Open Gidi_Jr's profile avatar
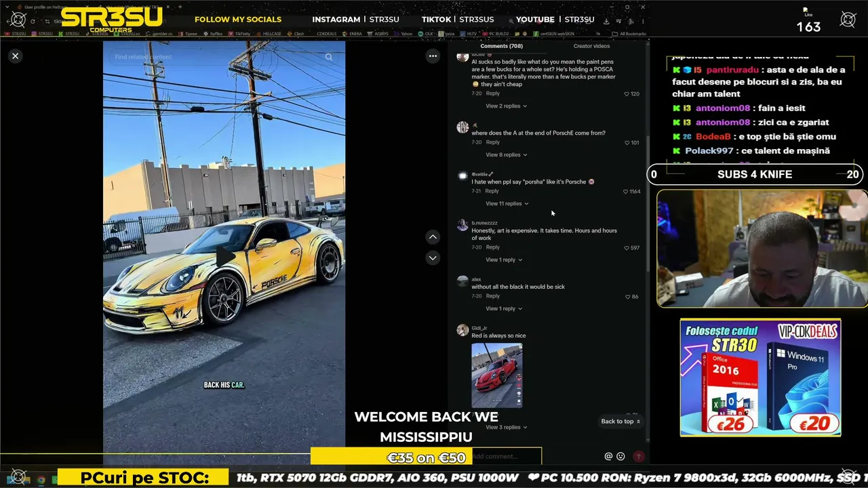Viewport: 868px width, 488px height. (462, 331)
